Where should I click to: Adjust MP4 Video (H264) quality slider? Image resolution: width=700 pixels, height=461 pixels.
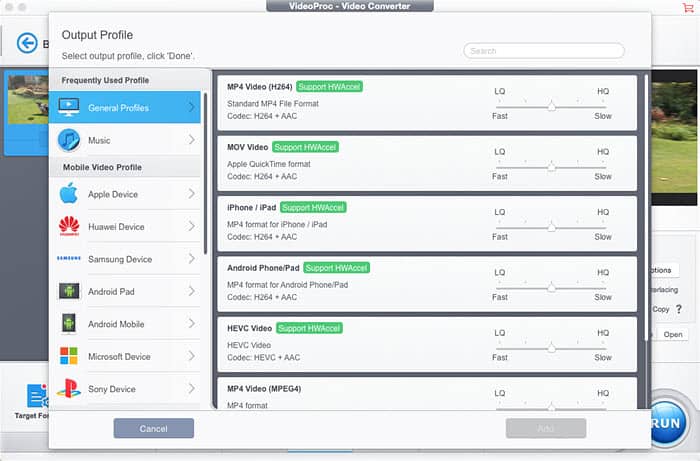point(551,106)
